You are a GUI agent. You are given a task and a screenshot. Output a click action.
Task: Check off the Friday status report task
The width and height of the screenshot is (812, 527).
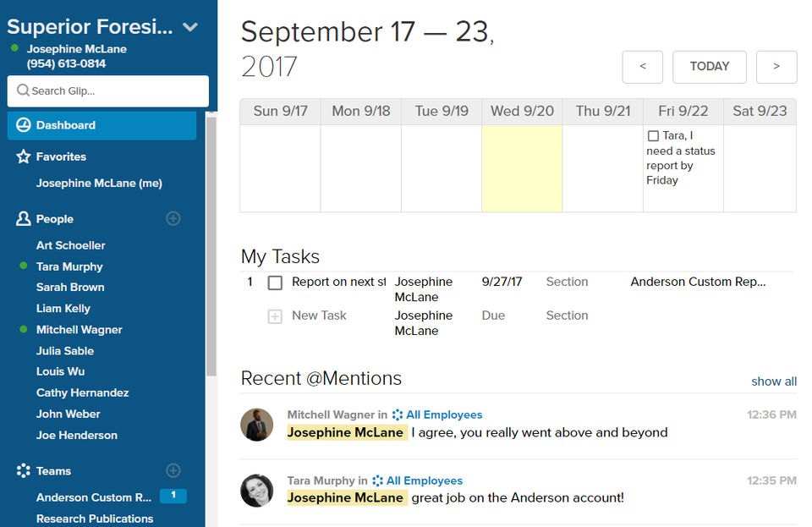coord(653,136)
